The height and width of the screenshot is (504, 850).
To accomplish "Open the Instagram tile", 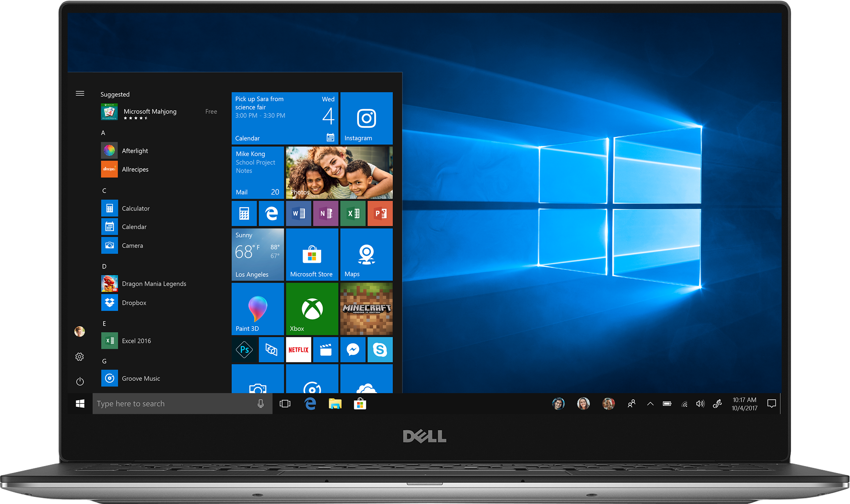I will pyautogui.click(x=366, y=118).
